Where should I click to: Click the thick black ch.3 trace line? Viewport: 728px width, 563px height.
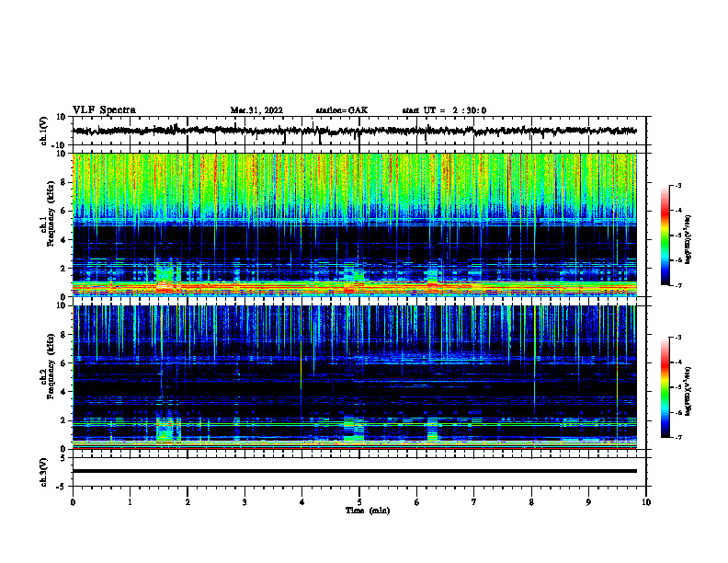click(x=355, y=471)
